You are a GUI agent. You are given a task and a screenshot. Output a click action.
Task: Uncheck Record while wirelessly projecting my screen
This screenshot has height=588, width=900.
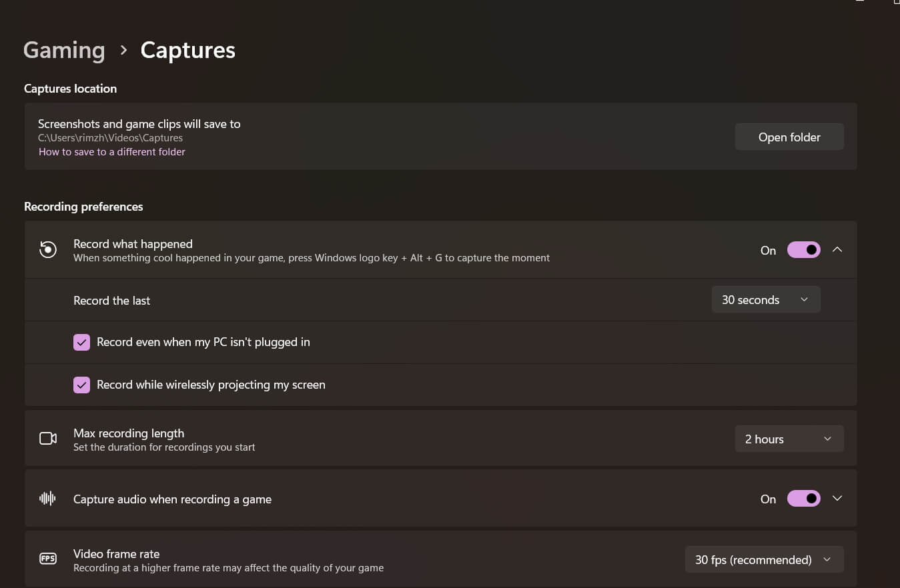click(81, 385)
